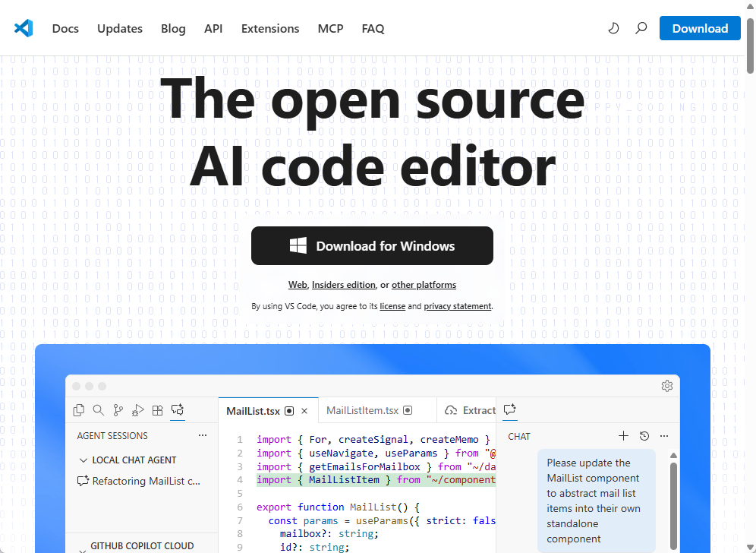The height and width of the screenshot is (553, 756).
Task: Open Agent Sessions more actions ellipsis
Action: point(203,435)
